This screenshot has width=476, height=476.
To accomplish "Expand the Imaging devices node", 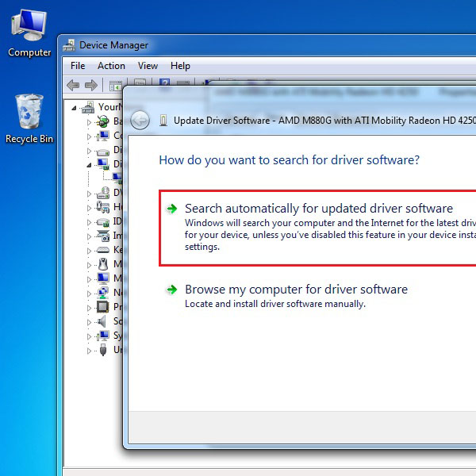I will coord(89,236).
